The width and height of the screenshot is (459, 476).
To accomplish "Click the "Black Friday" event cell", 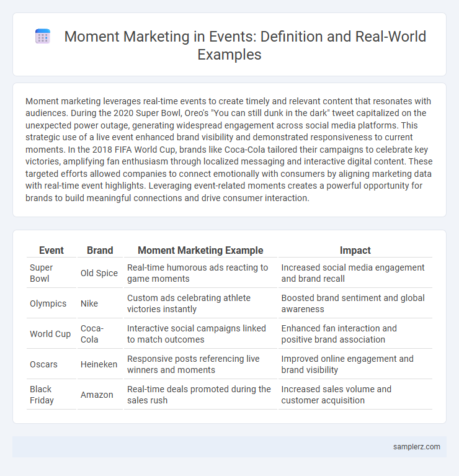I will (51, 394).
